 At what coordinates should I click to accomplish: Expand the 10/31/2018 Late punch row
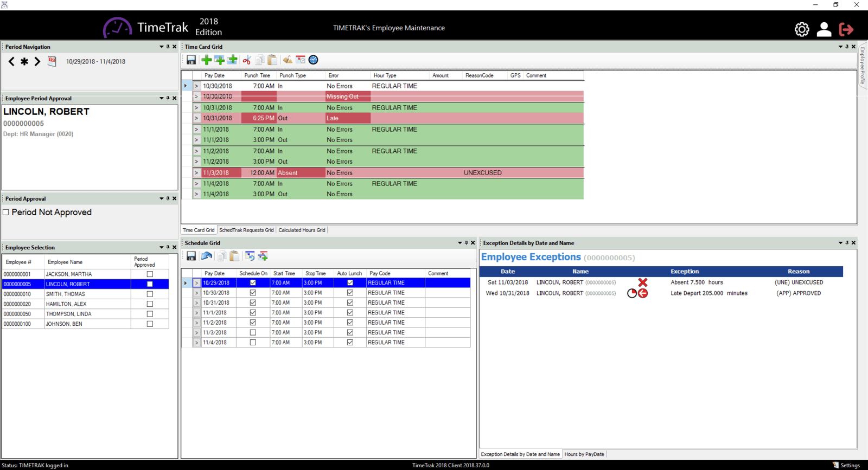tap(196, 118)
